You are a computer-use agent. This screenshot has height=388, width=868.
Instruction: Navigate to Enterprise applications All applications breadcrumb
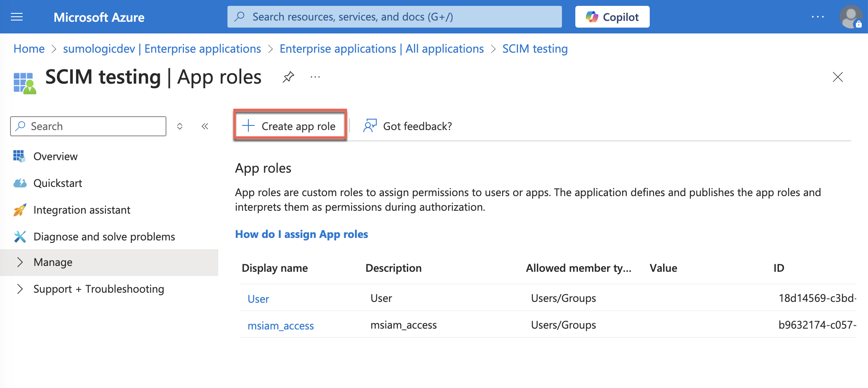coord(381,48)
